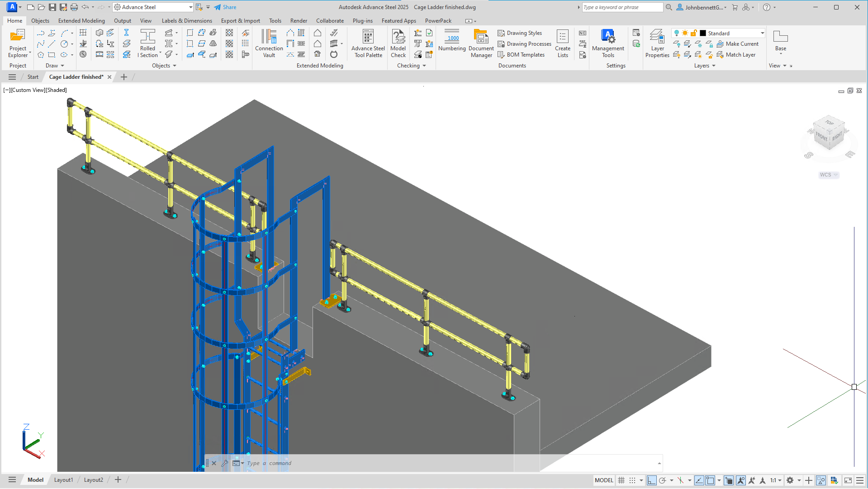The image size is (868, 489).
Task: Run the Model Check tool
Action: pyautogui.click(x=398, y=43)
